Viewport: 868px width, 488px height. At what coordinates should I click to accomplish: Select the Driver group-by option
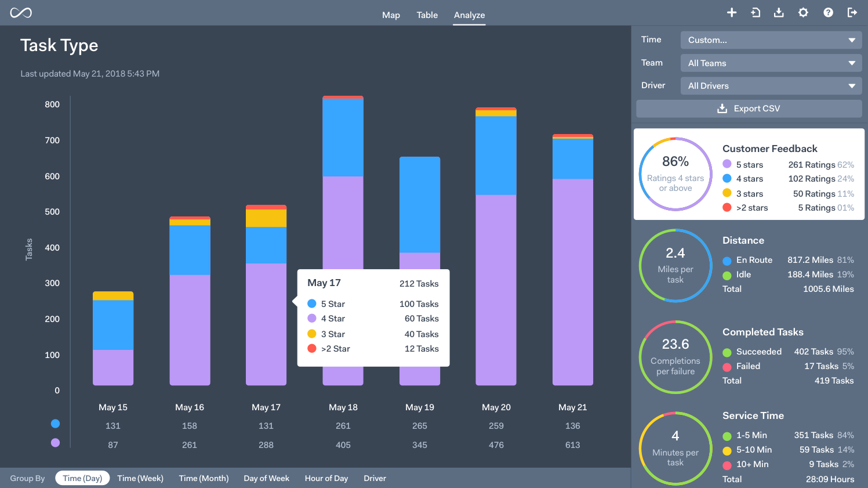point(375,478)
